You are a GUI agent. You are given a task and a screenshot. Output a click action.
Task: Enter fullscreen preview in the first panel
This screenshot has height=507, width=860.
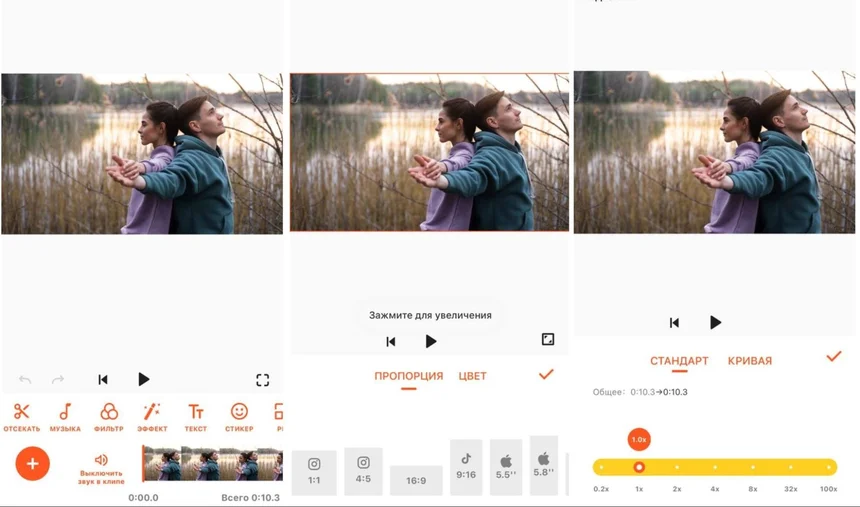point(263,380)
